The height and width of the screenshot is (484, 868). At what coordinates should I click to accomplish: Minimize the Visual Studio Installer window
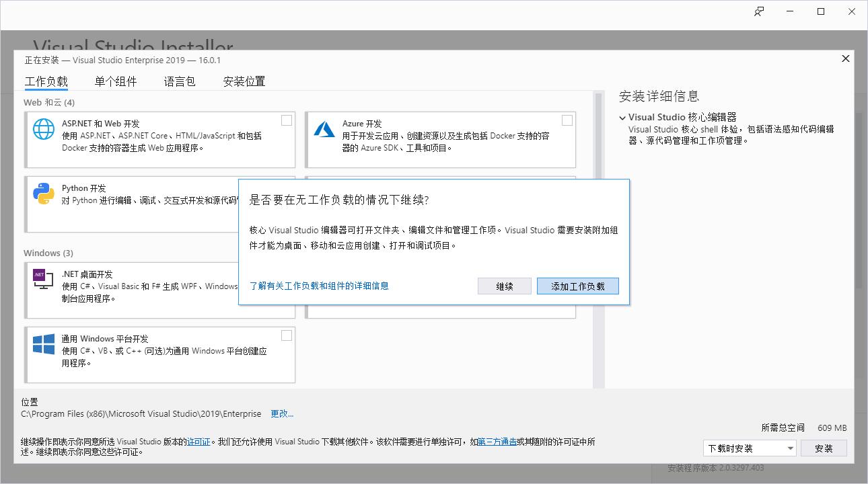[790, 11]
